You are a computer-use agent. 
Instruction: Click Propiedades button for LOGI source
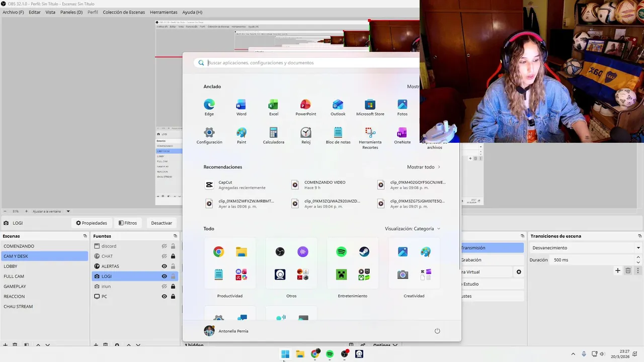(x=92, y=223)
